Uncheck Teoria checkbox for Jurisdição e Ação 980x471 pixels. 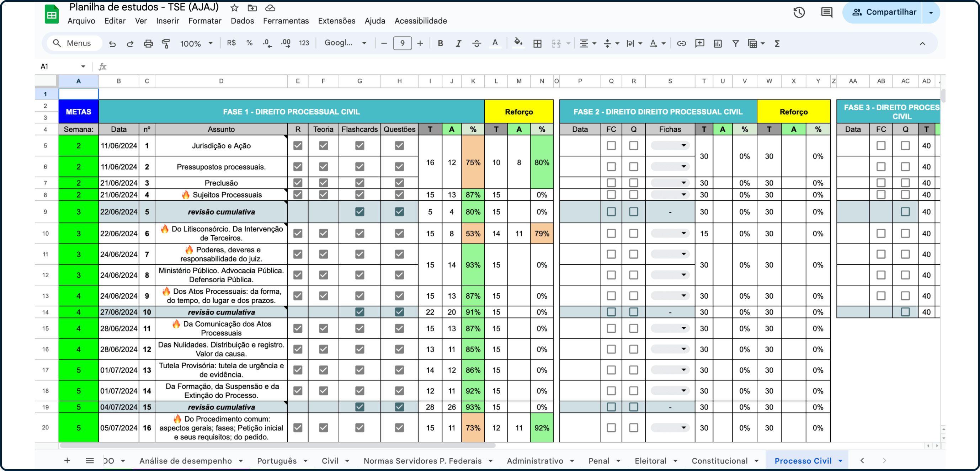click(x=323, y=145)
